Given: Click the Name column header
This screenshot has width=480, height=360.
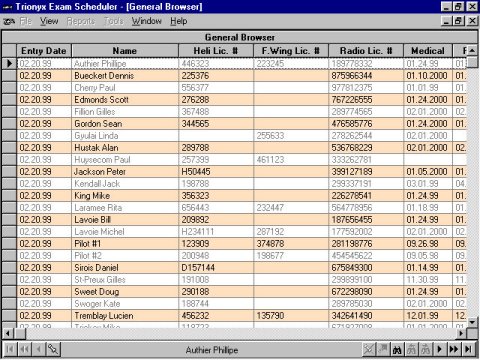Looking at the screenshot, I should [x=125, y=51].
